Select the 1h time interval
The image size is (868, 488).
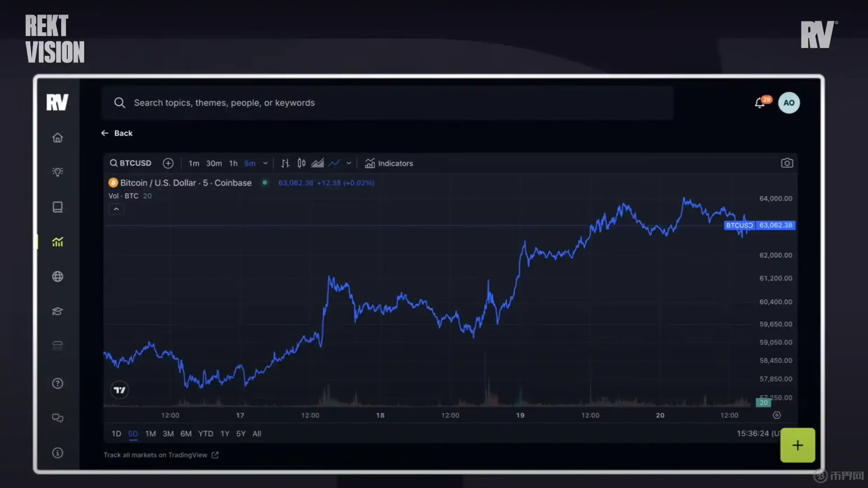click(233, 163)
